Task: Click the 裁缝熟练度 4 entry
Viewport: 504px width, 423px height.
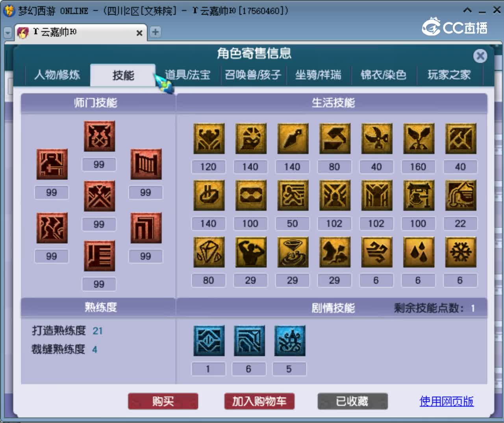Action: (x=65, y=349)
